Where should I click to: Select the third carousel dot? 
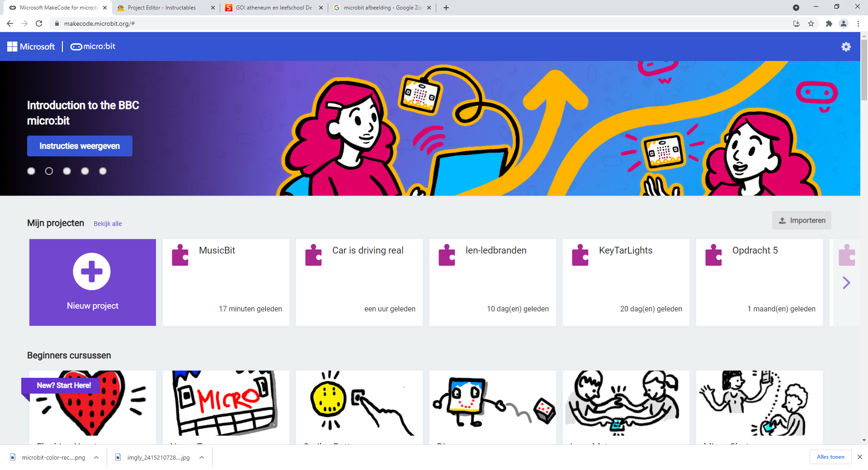(67, 171)
